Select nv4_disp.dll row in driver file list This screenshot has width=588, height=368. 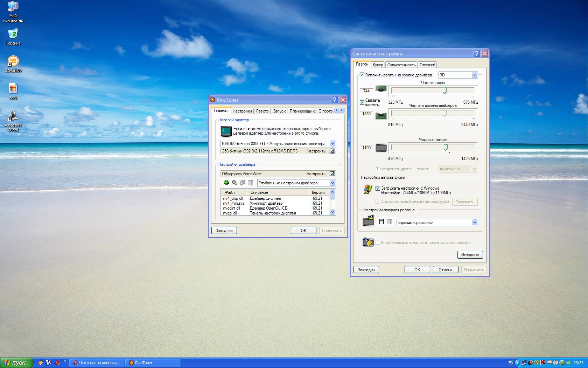pyautogui.click(x=275, y=198)
